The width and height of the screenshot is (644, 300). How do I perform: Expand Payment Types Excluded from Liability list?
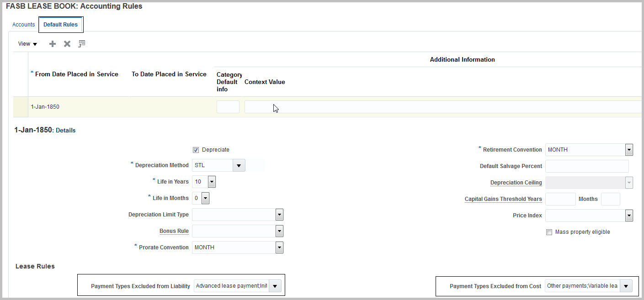coord(275,286)
